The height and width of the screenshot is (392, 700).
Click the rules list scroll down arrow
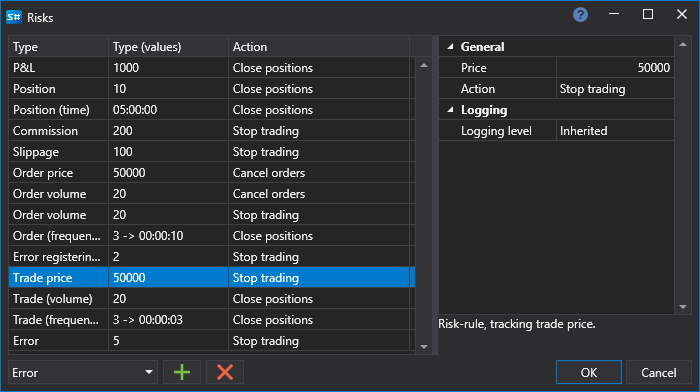pos(424,347)
